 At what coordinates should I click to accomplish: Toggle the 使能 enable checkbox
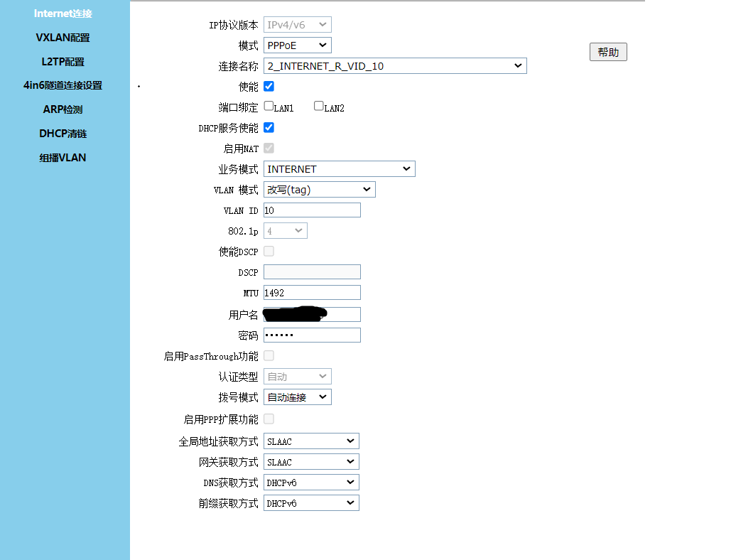click(269, 87)
